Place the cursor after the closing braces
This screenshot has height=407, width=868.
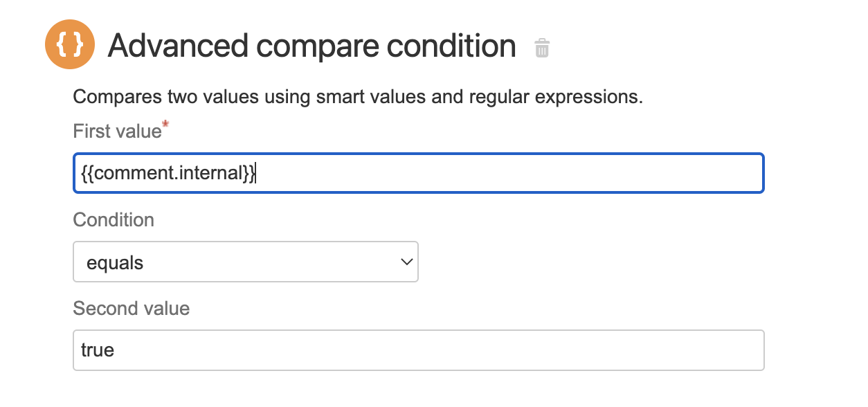(256, 173)
